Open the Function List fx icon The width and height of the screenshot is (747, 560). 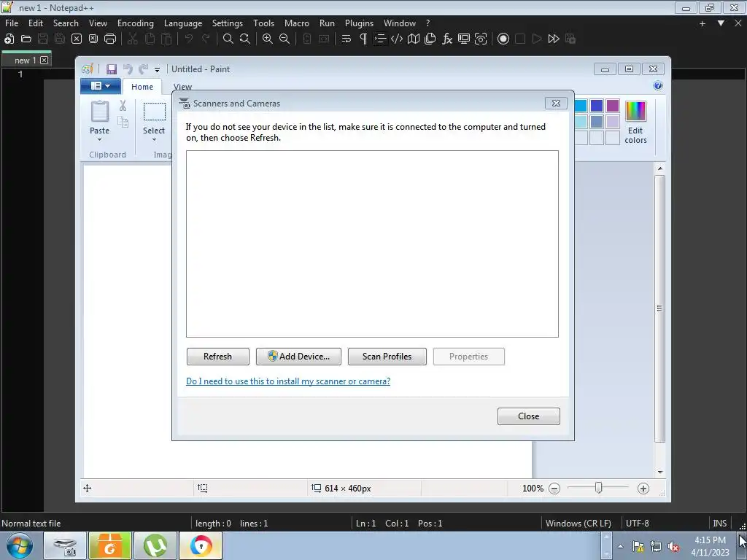point(447,39)
